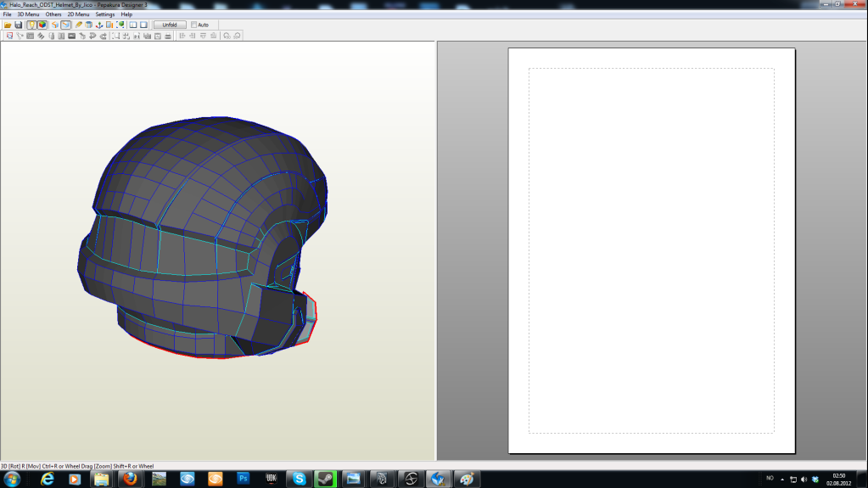Click the green selection marquee icon
This screenshot has width=868, height=488.
click(120, 25)
